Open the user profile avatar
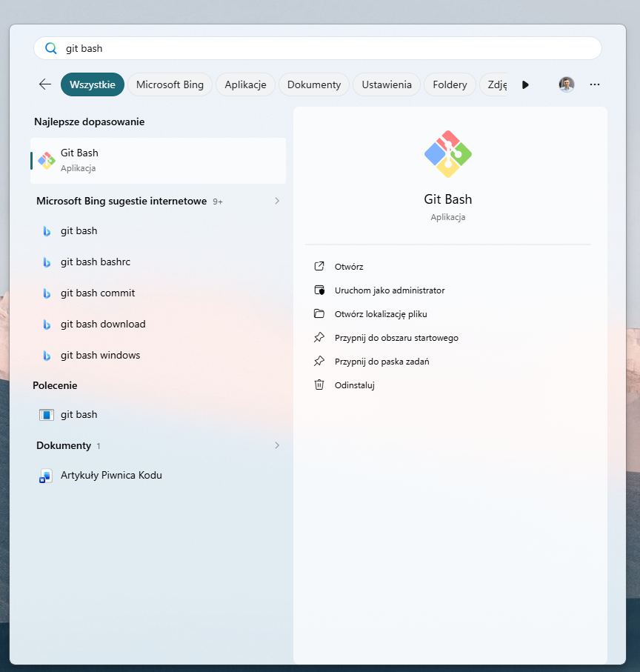Viewport: 640px width, 672px height. pyautogui.click(x=567, y=84)
